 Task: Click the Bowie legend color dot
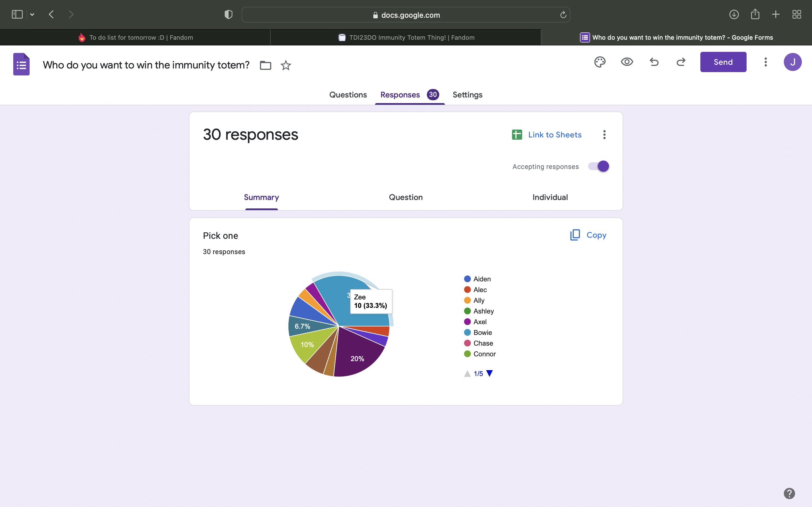[467, 332]
